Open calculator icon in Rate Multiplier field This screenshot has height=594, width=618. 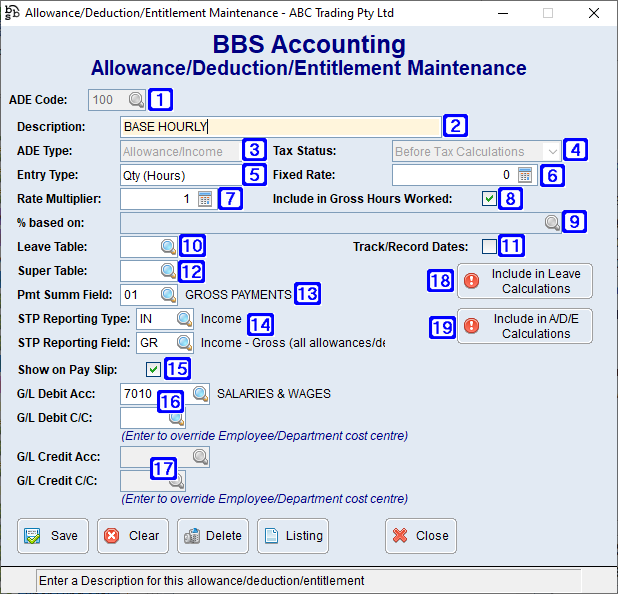tap(205, 199)
